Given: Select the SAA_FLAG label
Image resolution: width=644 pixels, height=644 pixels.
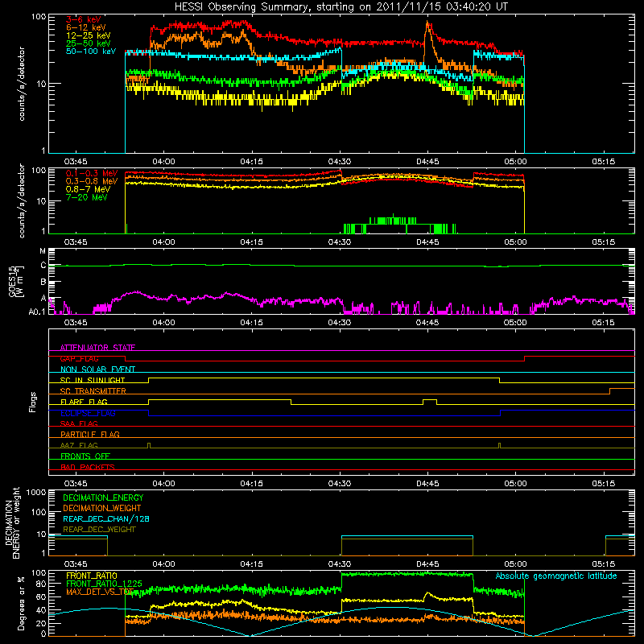Looking at the screenshot, I should pyautogui.click(x=79, y=423).
